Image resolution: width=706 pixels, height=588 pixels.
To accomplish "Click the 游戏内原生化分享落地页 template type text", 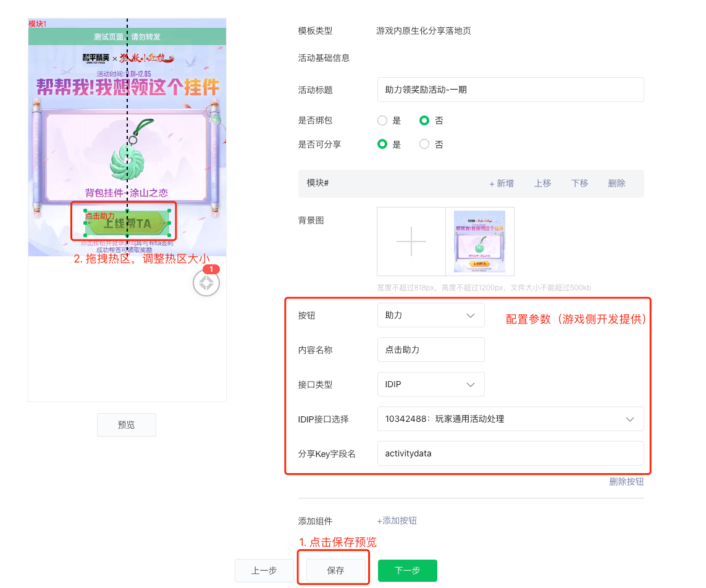I will click(x=423, y=31).
